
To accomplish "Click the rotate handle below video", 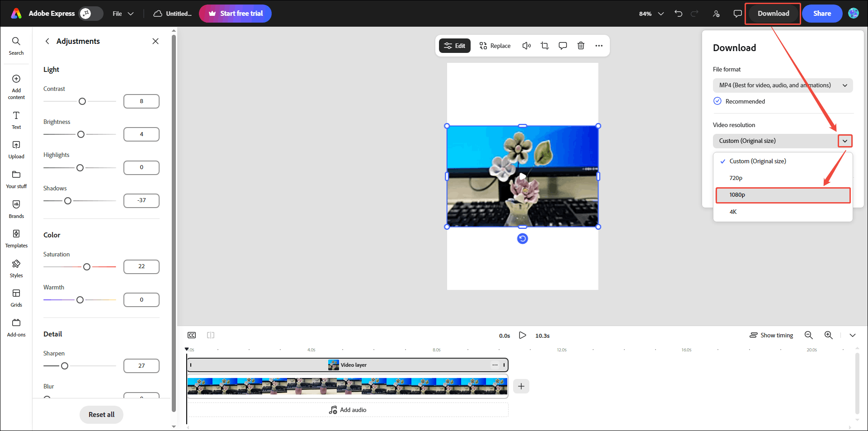I will [x=523, y=239].
